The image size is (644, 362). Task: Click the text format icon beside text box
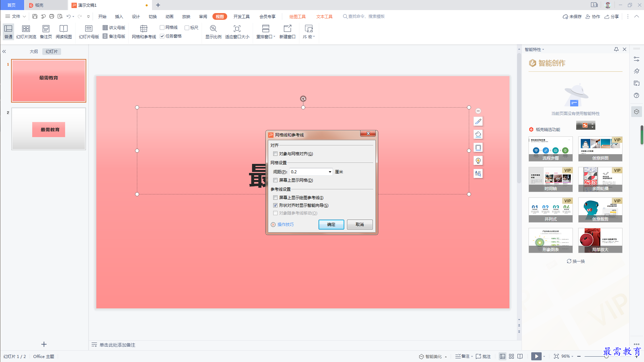click(x=478, y=174)
